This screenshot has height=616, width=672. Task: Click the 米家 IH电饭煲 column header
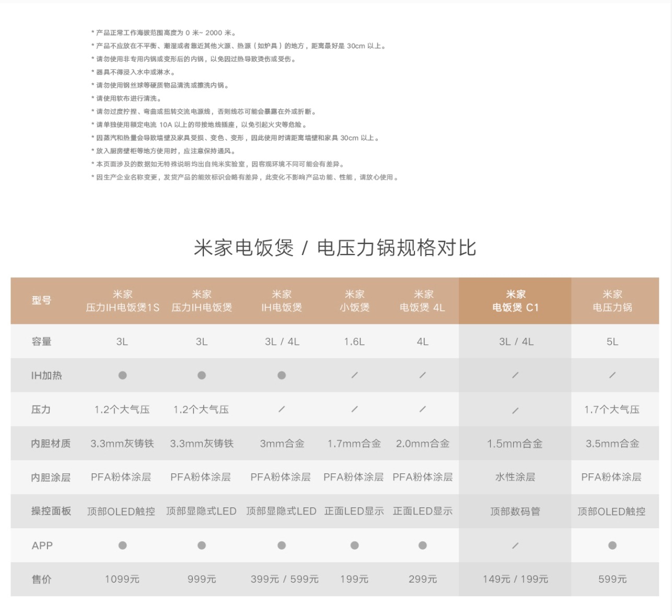(x=282, y=301)
